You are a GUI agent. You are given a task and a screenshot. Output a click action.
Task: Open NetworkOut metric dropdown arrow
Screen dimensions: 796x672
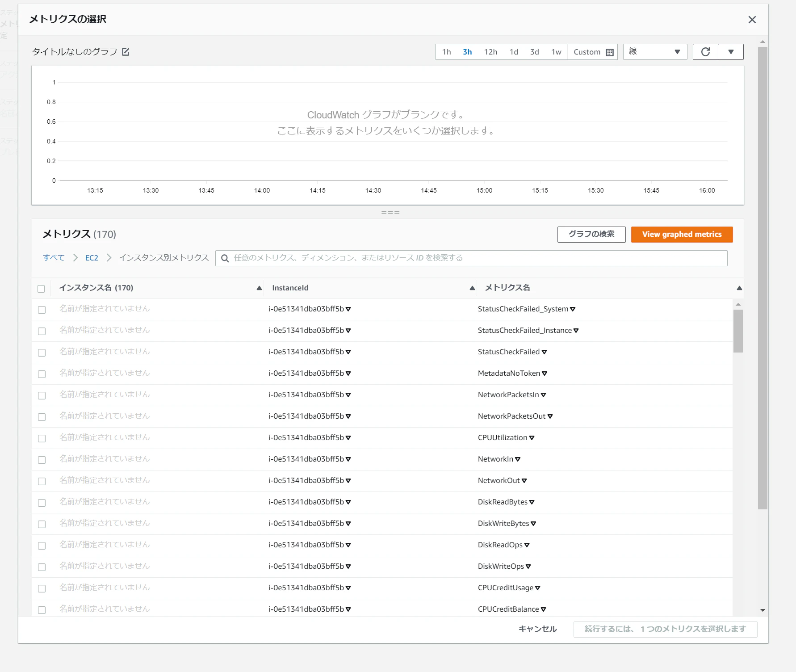pyautogui.click(x=524, y=481)
